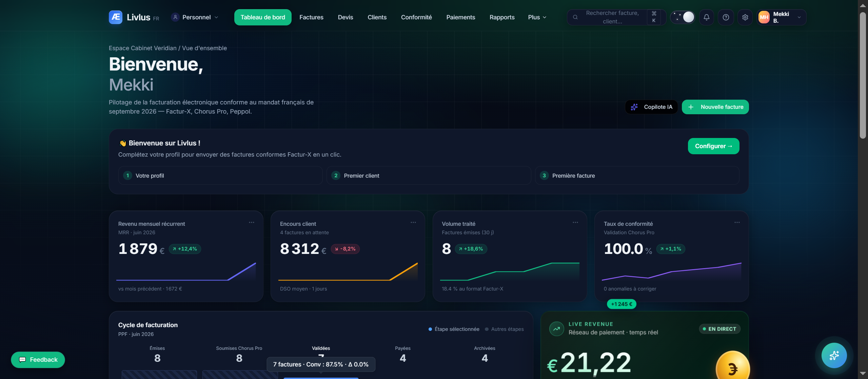Click the step 3 number badge
Viewport: 868px width, 379px height.
[544, 176]
